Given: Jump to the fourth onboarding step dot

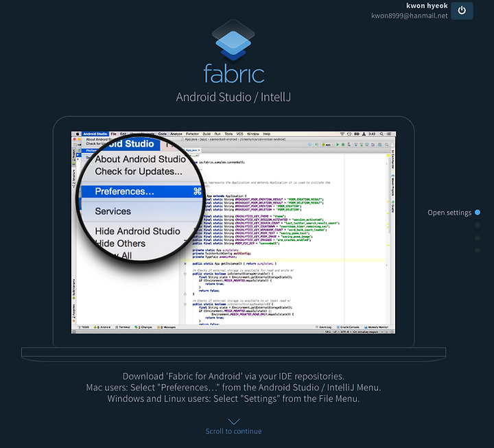Looking at the screenshot, I should coord(478,250).
